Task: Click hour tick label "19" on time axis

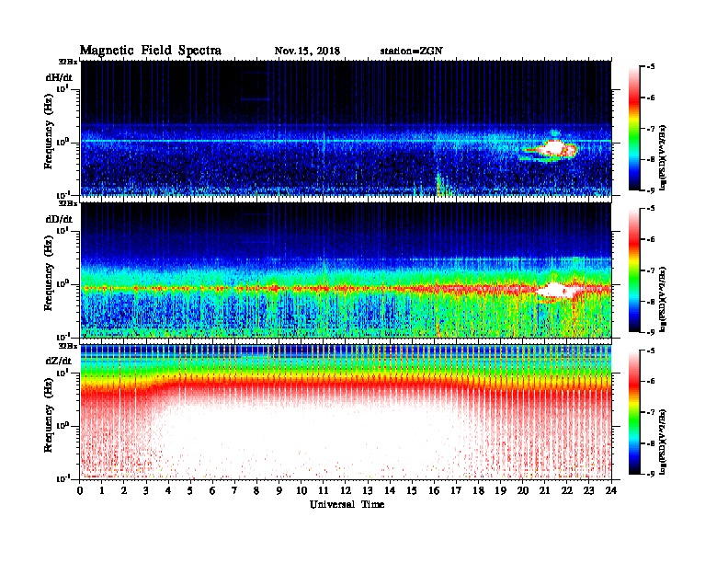Action: (x=500, y=491)
